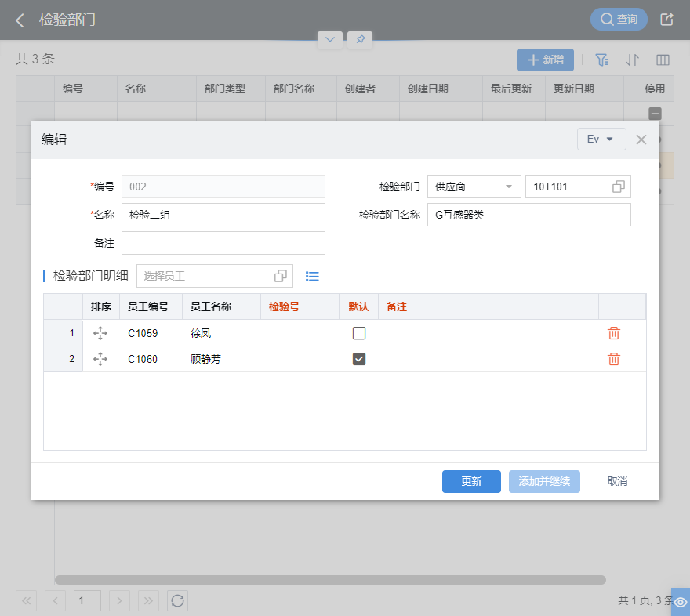This screenshot has height=616, width=690.
Task: Open the 供应商 department type dropdown
Action: (x=474, y=187)
